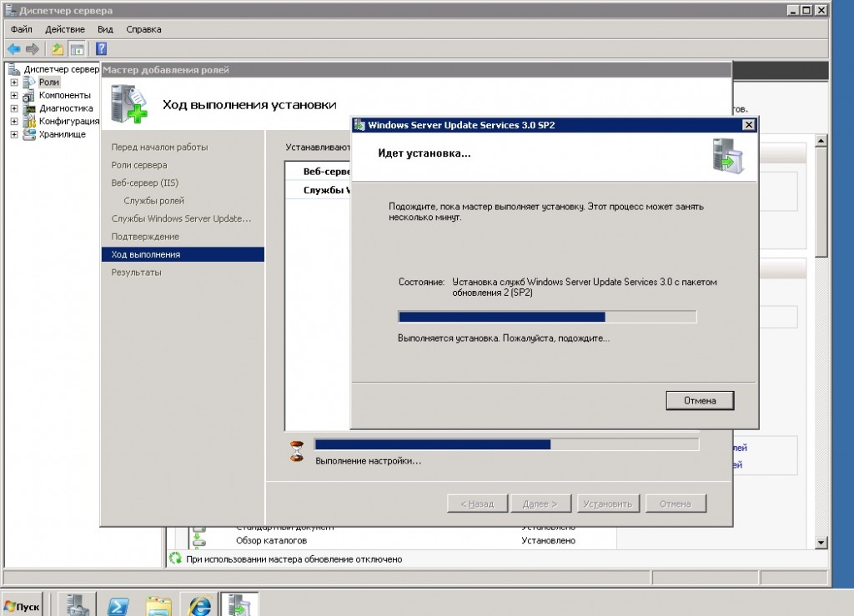The image size is (854, 616).
Task: Click the Веб-серве list entry in wizard
Action: 326,172
